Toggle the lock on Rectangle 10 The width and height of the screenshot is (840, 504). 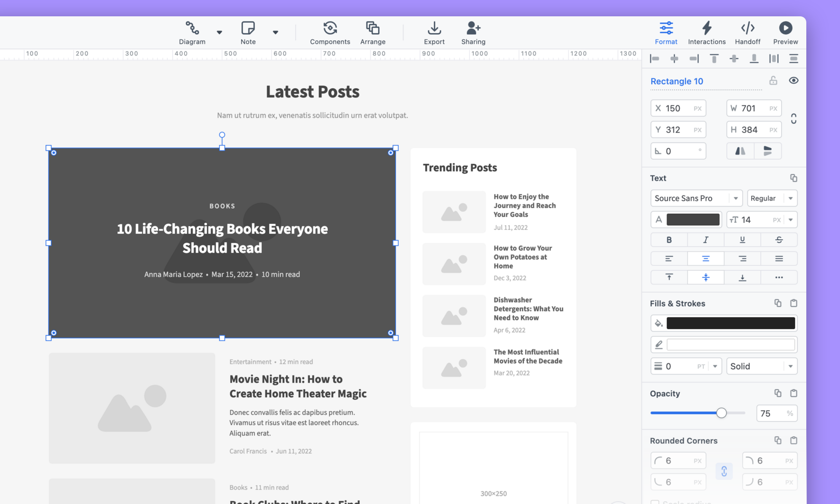click(x=773, y=81)
